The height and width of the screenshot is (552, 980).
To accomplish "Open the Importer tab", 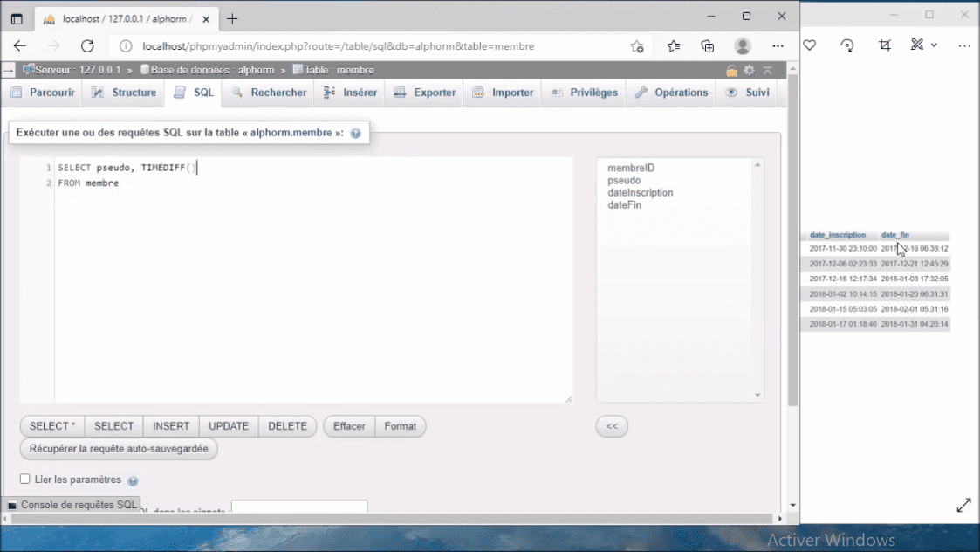I will [x=503, y=93].
